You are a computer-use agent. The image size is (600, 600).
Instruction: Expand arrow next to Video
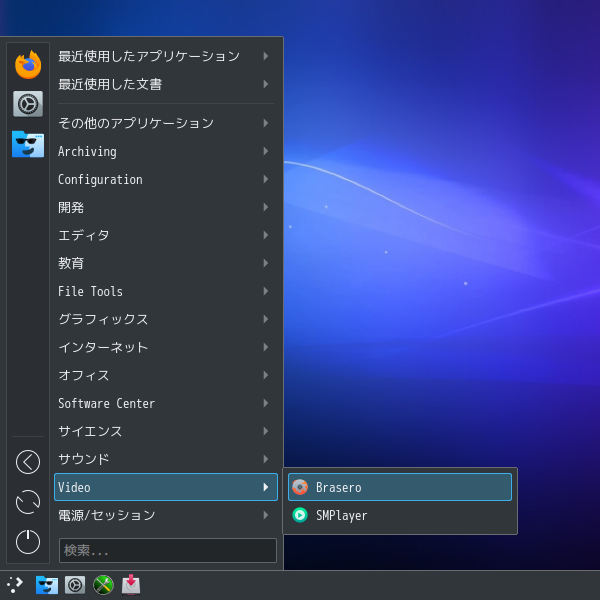[x=266, y=487]
